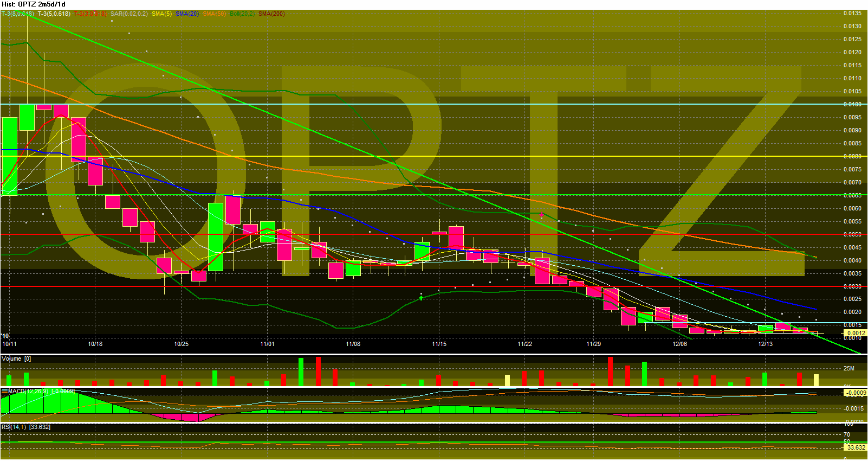
Task: Click the tall green candlestick after 10/25
Action: tap(215, 237)
